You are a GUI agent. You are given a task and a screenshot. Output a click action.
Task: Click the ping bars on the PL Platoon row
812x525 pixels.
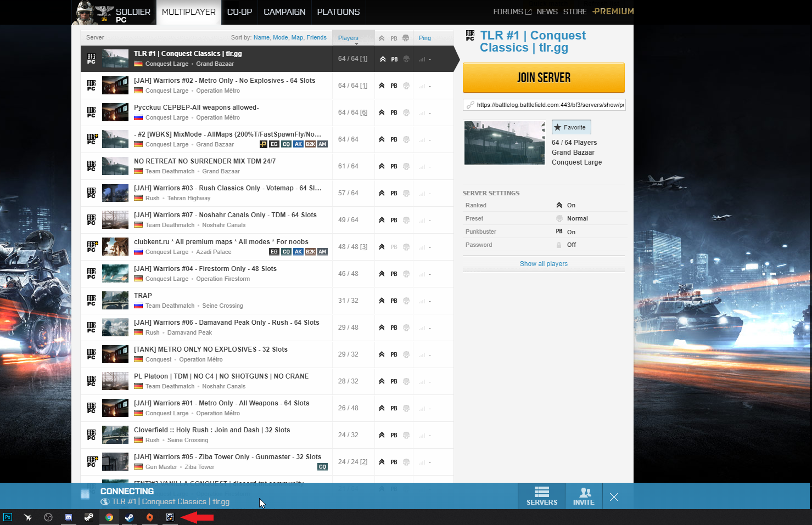point(422,381)
